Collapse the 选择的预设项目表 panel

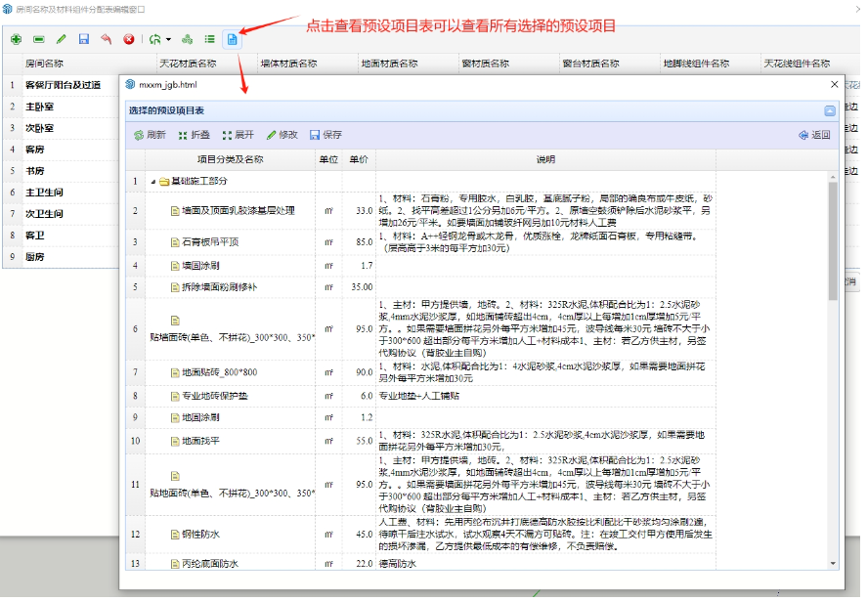coord(830,111)
